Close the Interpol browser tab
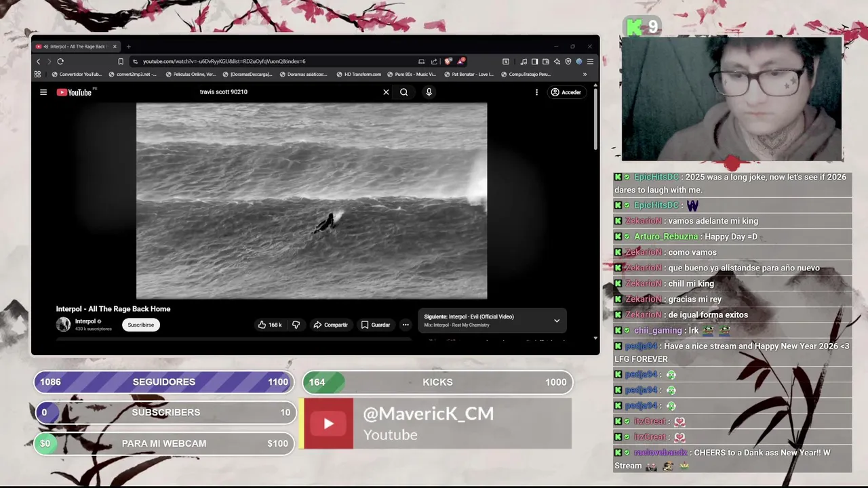The width and height of the screenshot is (868, 488). coord(115,47)
